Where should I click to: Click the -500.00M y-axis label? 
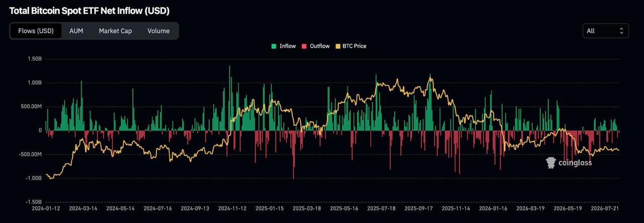tap(30, 154)
